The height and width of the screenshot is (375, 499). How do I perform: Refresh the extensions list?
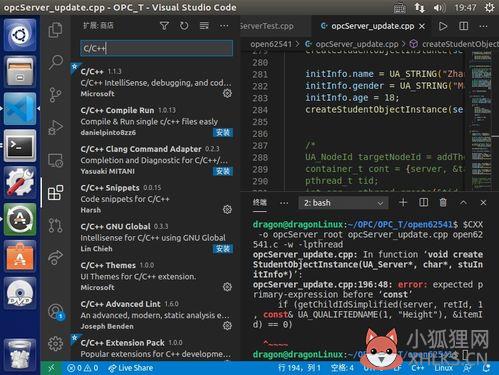pyautogui.click(x=184, y=26)
